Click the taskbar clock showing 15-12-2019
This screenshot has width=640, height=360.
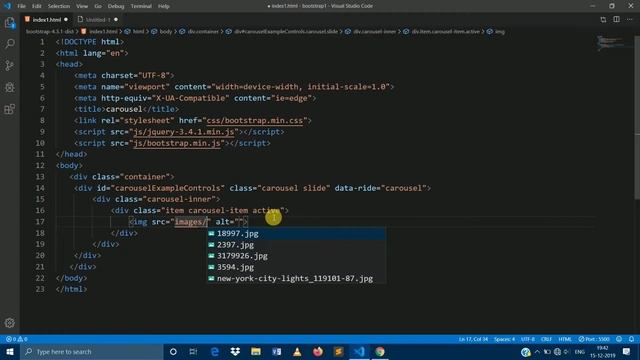pyautogui.click(x=602, y=351)
